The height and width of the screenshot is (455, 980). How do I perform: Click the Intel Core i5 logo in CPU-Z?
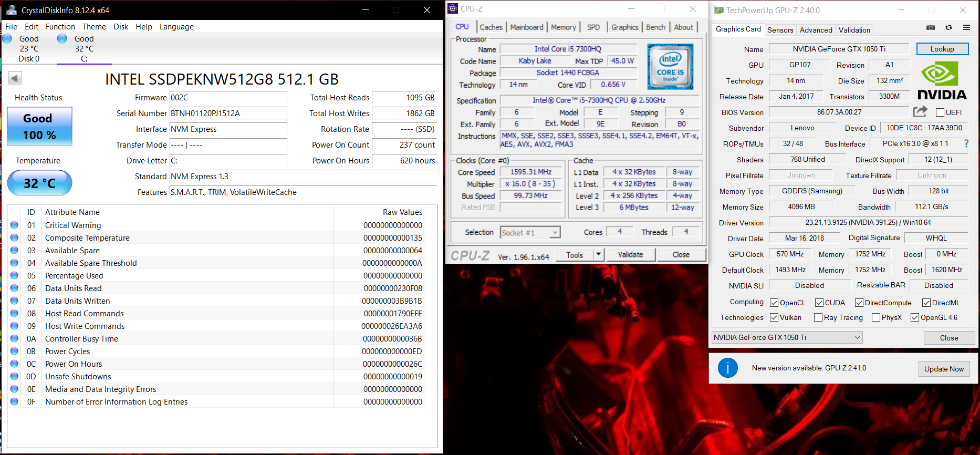[670, 67]
